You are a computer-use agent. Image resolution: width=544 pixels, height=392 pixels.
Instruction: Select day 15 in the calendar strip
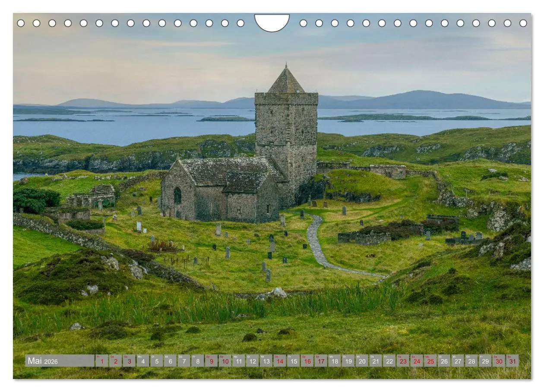pyautogui.click(x=294, y=361)
